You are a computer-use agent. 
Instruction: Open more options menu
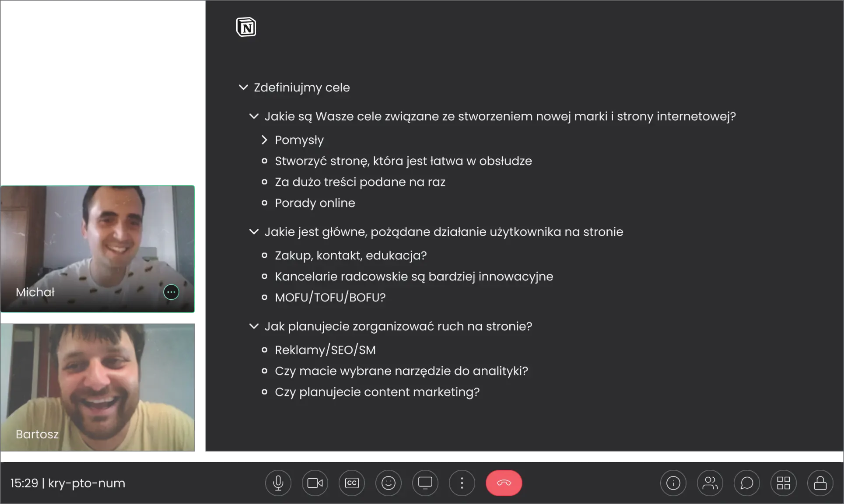(462, 483)
